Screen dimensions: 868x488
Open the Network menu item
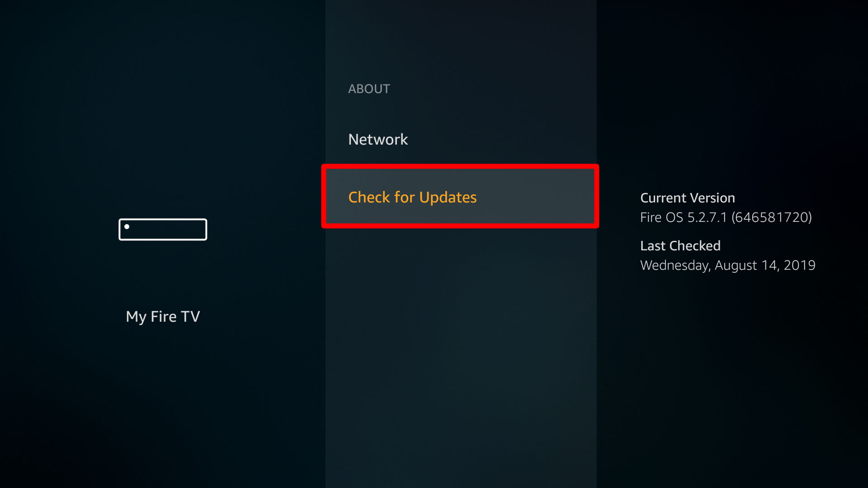point(378,139)
